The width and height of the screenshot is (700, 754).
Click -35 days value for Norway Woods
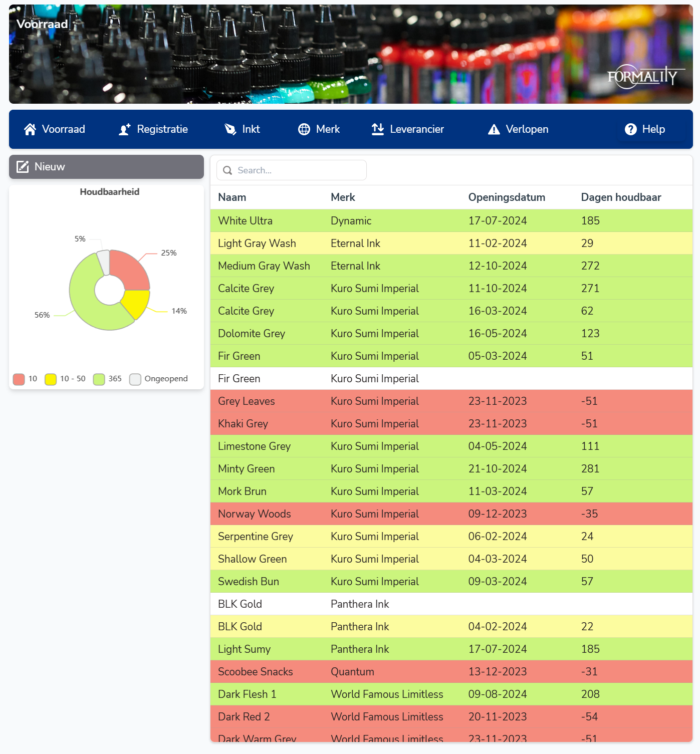click(589, 514)
